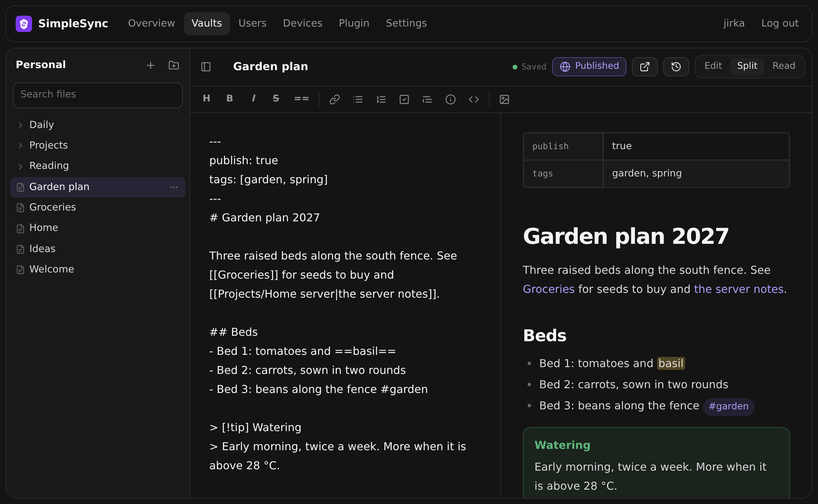The width and height of the screenshot is (818, 504).
Task: Insert a callout info block
Action: tap(451, 99)
